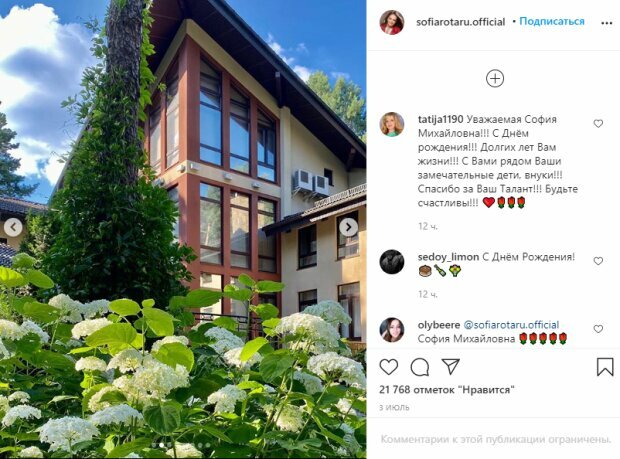Go to previous photo with left arrow
The image size is (620, 459).
point(13,227)
